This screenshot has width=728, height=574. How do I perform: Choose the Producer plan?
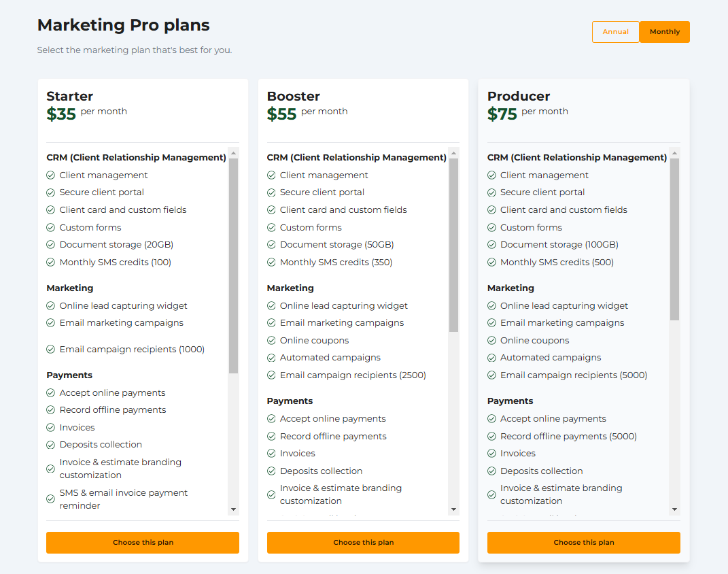pos(583,542)
